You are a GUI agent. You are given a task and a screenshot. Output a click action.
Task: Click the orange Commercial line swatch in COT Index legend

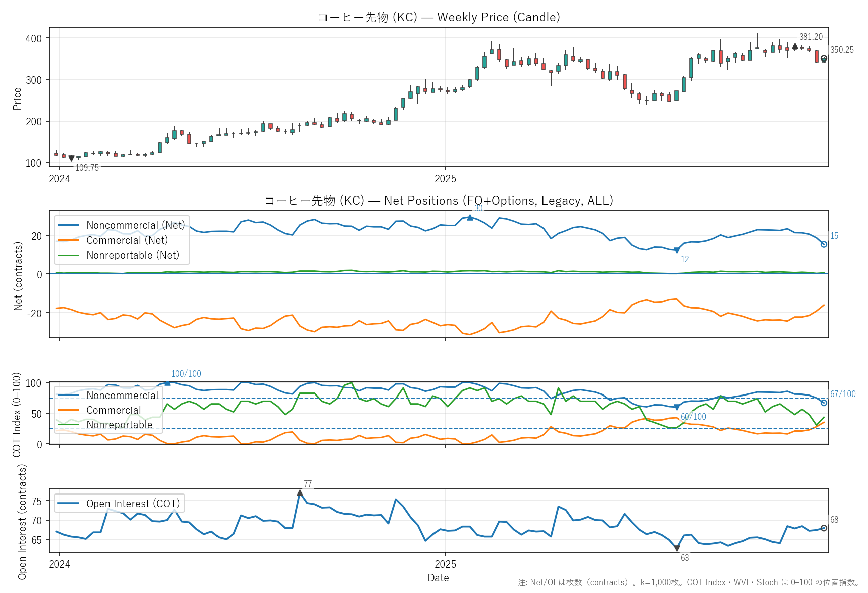click(69, 410)
